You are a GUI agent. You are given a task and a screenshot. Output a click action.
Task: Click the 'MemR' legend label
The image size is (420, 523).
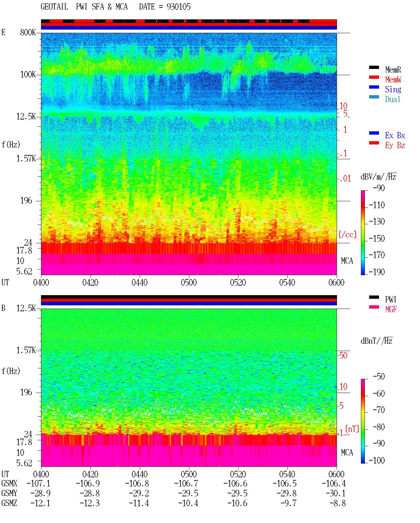[393, 70]
